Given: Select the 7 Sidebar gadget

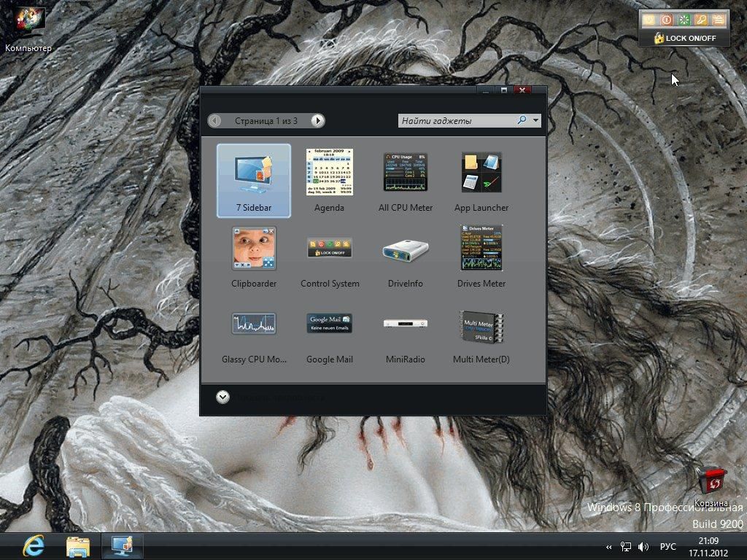Looking at the screenshot, I should 253,181.
